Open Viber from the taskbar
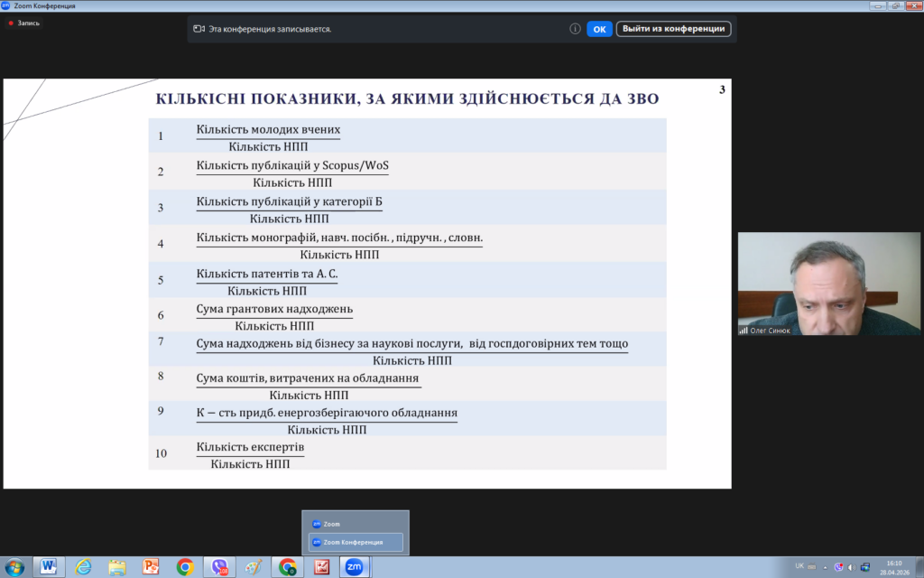The width and height of the screenshot is (924, 578). pyautogui.click(x=219, y=567)
